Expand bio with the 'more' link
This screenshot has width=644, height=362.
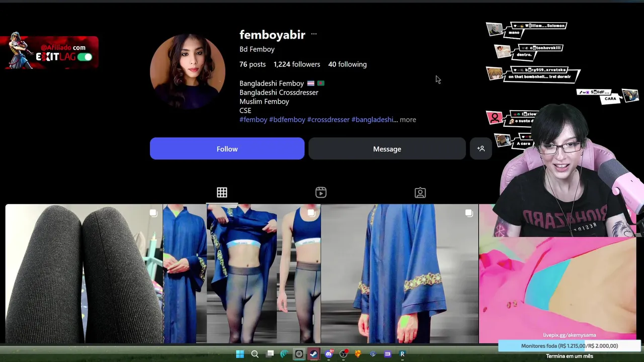(x=408, y=120)
